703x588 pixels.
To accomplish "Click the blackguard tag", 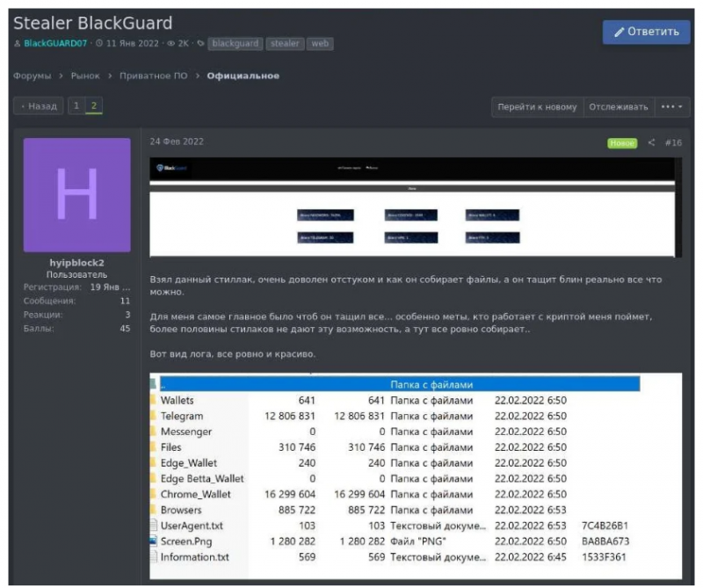I will (236, 43).
